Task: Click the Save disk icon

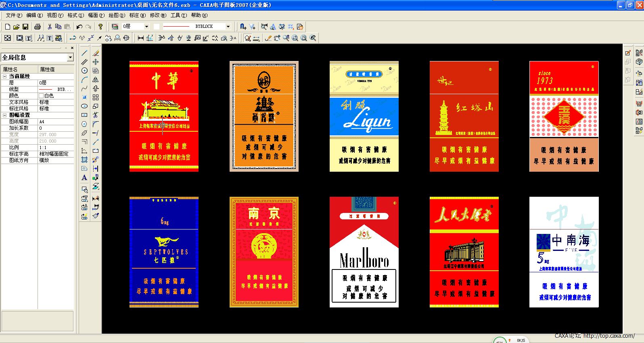Action: (x=25, y=27)
